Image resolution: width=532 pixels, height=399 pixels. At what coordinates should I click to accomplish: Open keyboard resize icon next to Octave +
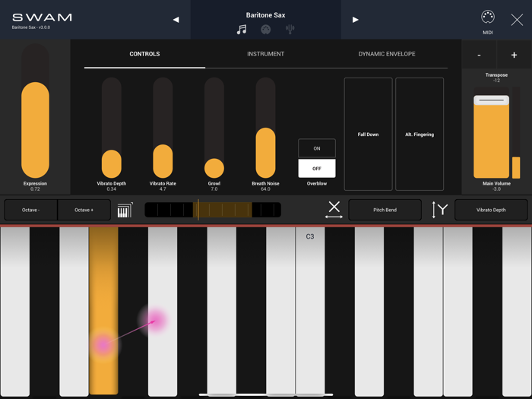coord(125,210)
